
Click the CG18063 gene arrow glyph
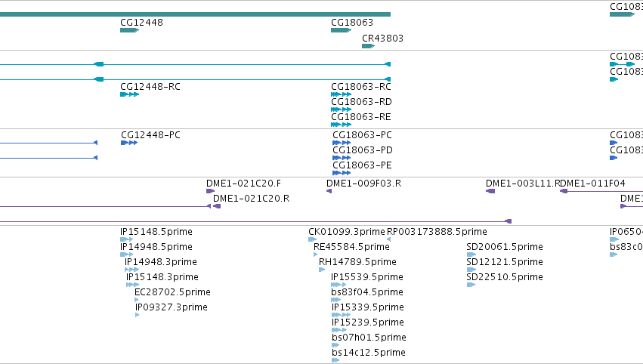(x=342, y=30)
